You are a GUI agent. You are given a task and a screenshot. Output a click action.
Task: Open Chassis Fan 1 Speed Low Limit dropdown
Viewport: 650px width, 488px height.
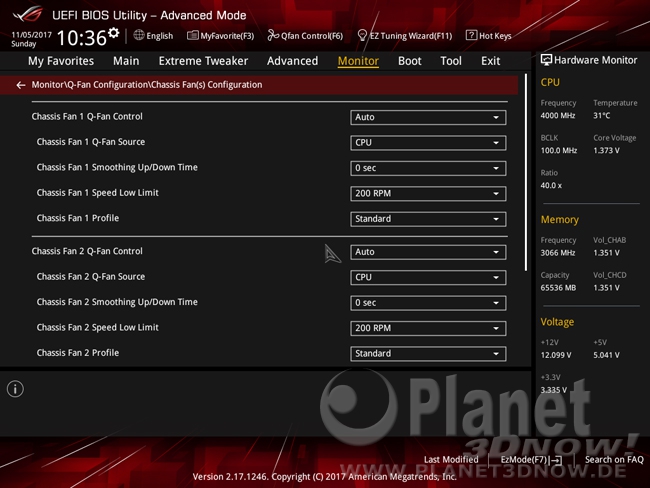[x=428, y=194]
